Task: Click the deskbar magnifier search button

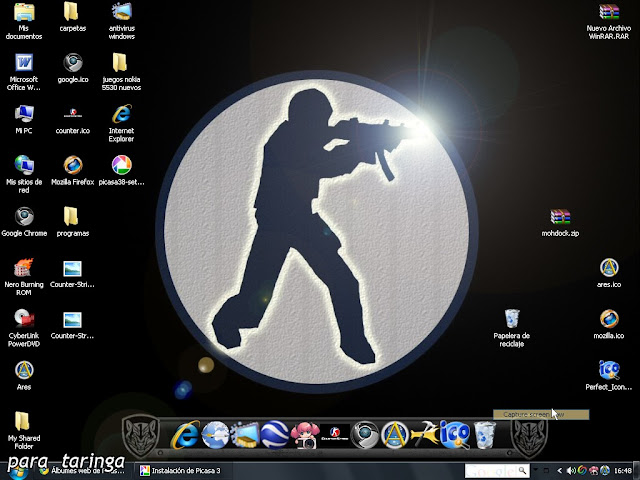Action: (523, 471)
